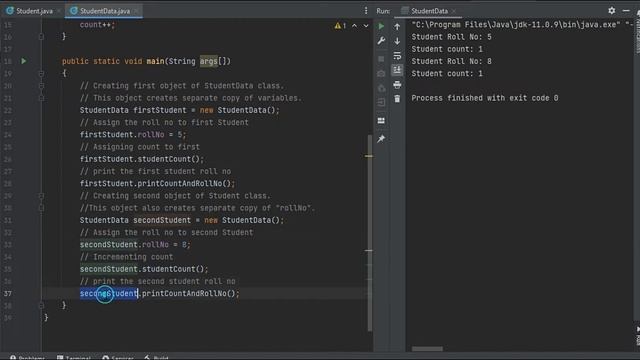Toggle fold marker at line 30
Image resolution: width=640 pixels, height=360 pixels.
41,208
